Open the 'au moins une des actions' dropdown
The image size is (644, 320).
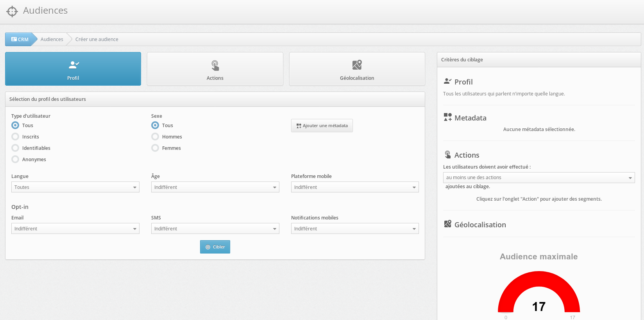[x=538, y=178]
